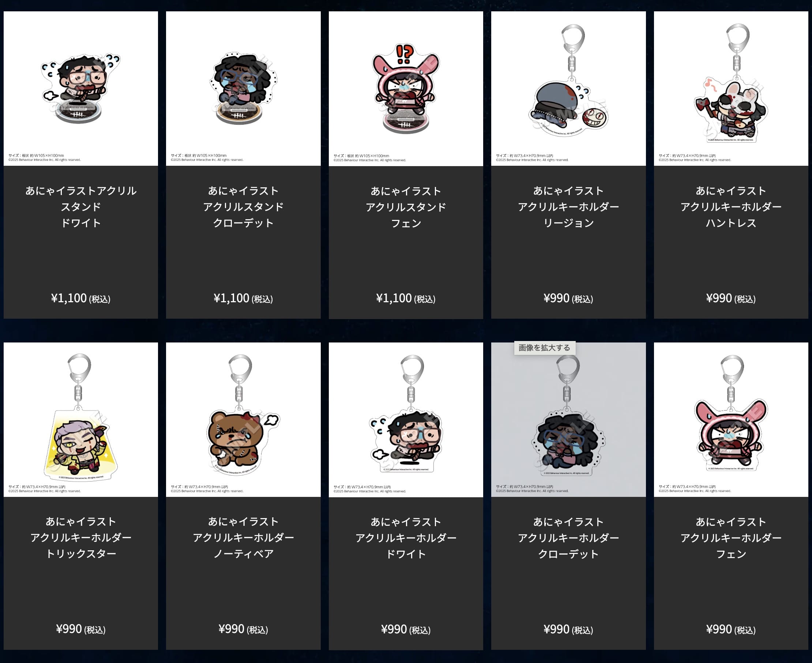Click the アクリルキーホルダー トリックスター title
812x663 pixels.
click(80, 537)
